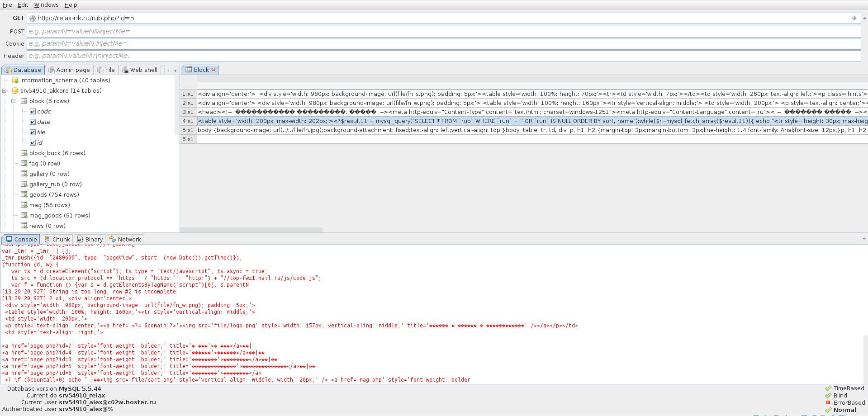Select the Normal injection strategy
Image resolution: width=868 pixels, height=416 pixels.
(844, 410)
